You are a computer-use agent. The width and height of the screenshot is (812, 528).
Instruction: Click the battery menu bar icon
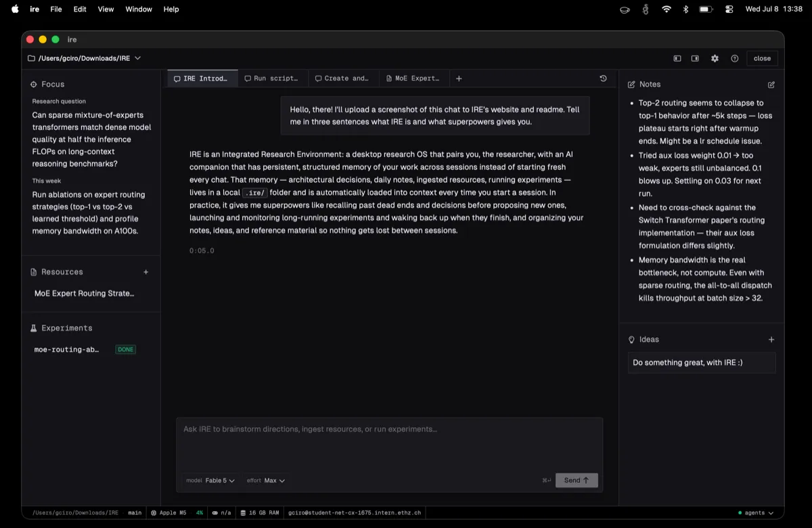(706, 9)
